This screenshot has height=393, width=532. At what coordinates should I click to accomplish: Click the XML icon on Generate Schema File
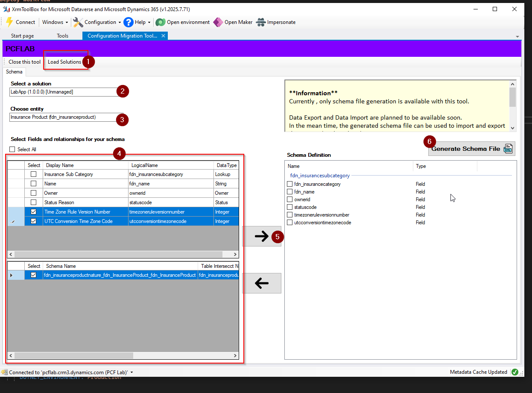[508, 149]
